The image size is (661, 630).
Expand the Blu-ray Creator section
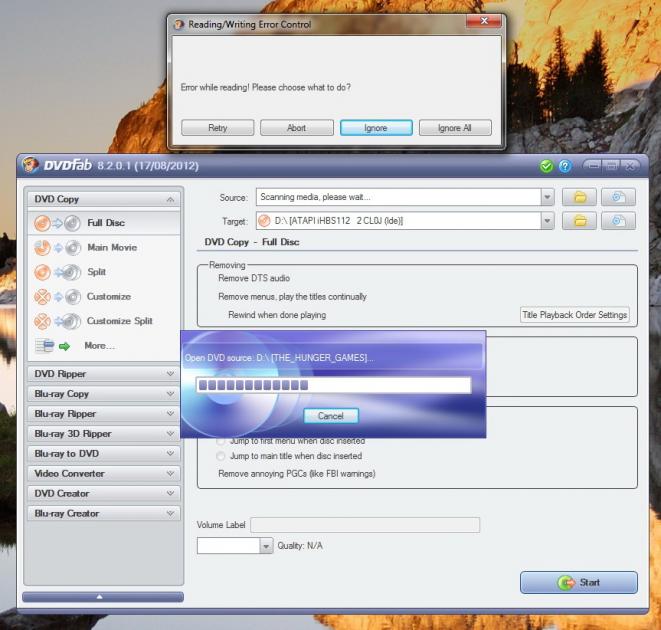click(170, 514)
